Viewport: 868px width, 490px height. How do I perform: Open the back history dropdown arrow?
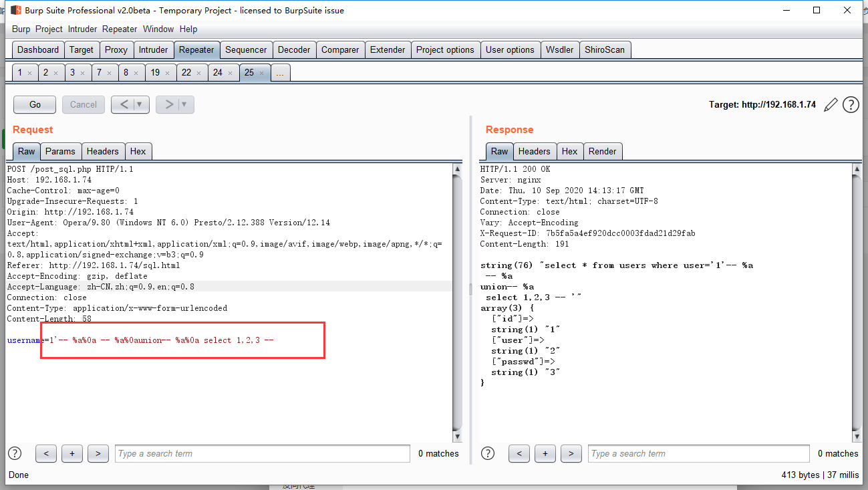(x=141, y=104)
